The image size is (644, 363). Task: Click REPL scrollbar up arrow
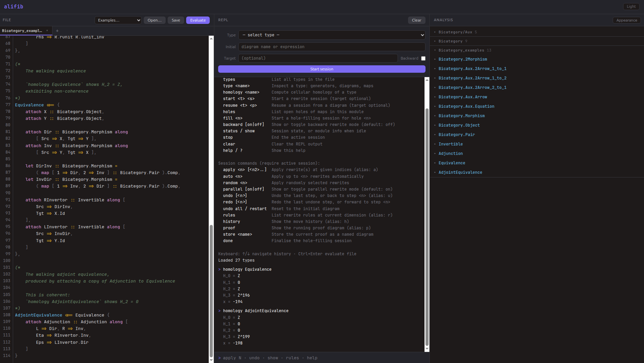(427, 80)
